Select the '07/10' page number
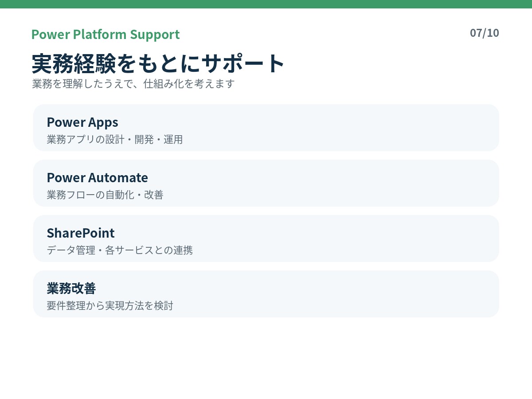532x399 pixels. [x=485, y=33]
